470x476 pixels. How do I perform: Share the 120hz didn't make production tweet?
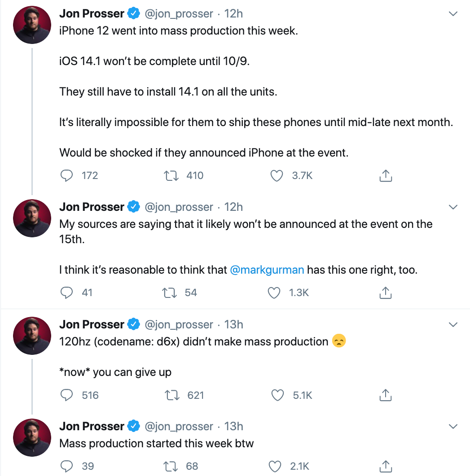click(386, 395)
